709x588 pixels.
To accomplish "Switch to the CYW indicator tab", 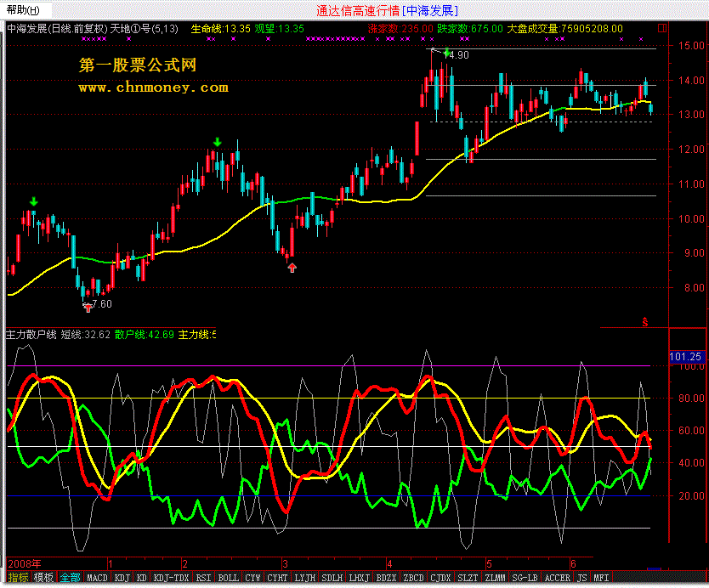I will (x=252, y=578).
